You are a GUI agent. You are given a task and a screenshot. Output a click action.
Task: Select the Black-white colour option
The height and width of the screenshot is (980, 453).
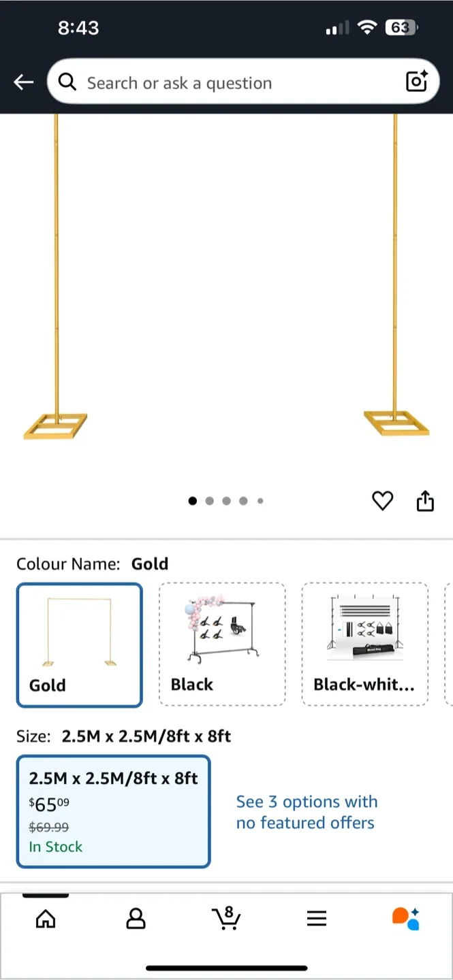click(x=364, y=644)
